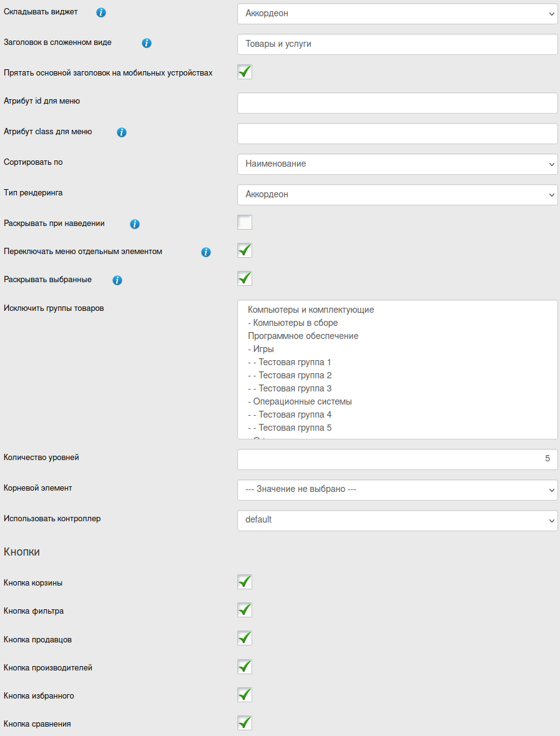Open 'Корневой элемент' dropdown
The image size is (560, 736).
pyautogui.click(x=397, y=490)
